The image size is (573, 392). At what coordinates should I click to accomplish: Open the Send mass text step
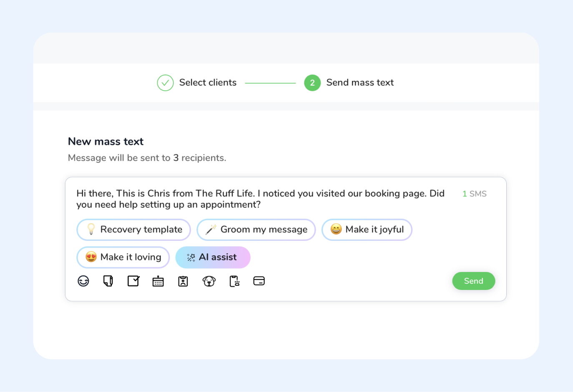tap(360, 82)
